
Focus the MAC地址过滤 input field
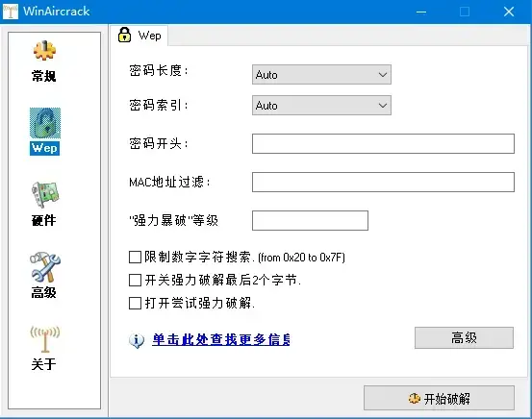383,182
